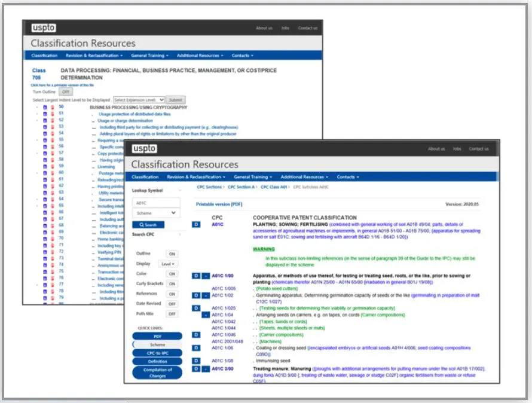Open the D definition icon for A01C 1/00
The image size is (532, 403).
coord(196,276)
